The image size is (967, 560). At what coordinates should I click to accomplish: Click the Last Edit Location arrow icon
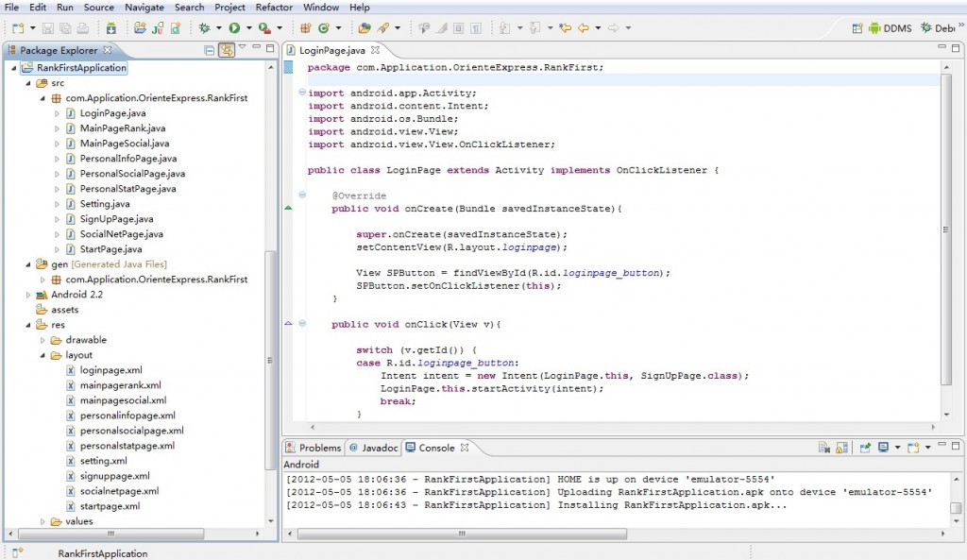click(x=565, y=28)
